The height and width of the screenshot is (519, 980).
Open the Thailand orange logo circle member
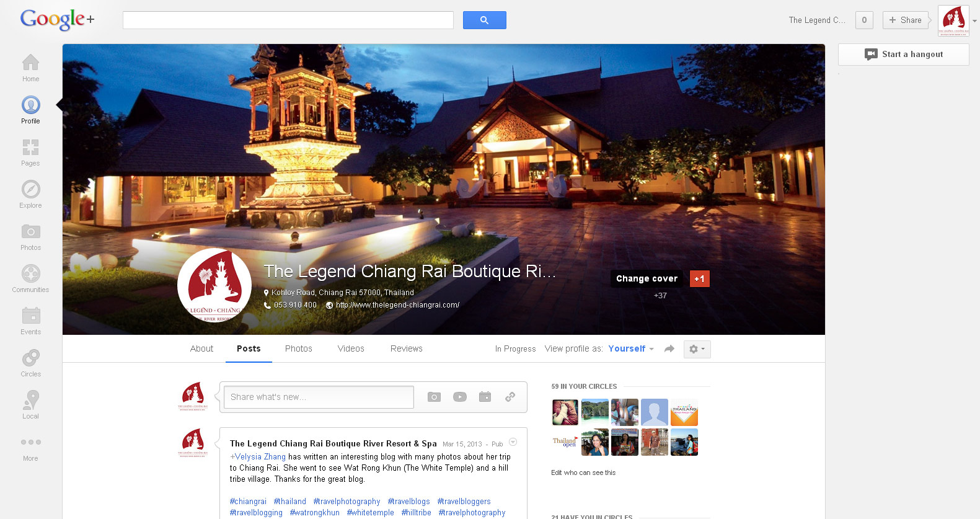click(684, 412)
